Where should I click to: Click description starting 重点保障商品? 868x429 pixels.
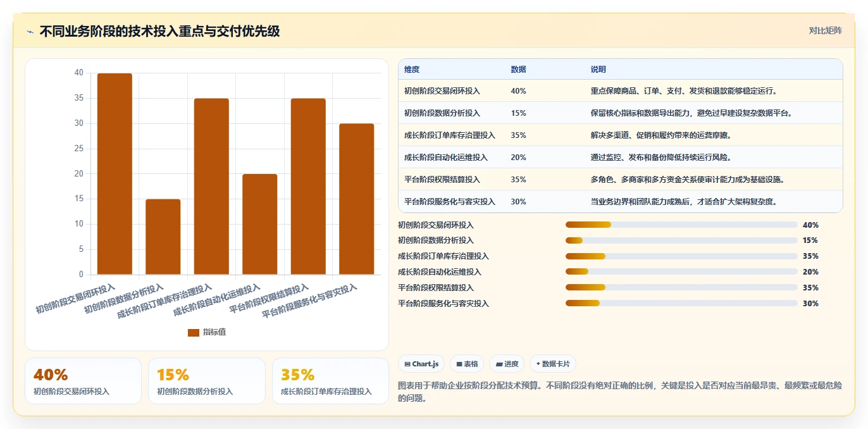pos(684,91)
